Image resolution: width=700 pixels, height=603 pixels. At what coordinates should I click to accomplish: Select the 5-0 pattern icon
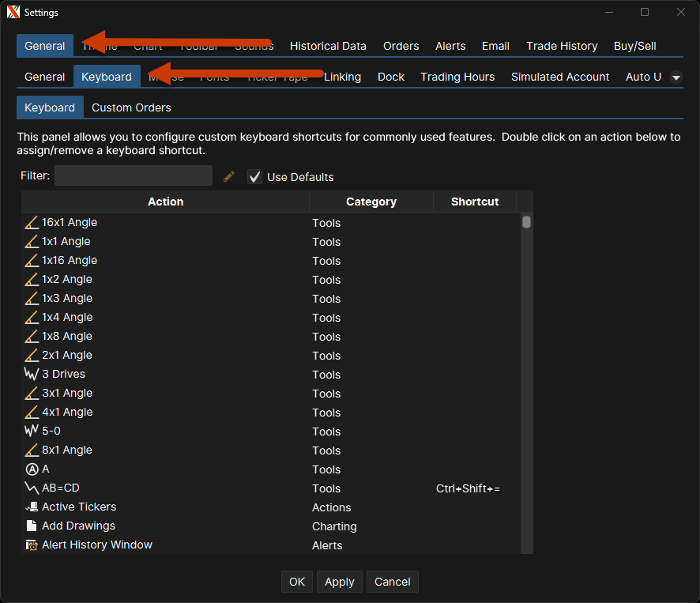click(32, 432)
